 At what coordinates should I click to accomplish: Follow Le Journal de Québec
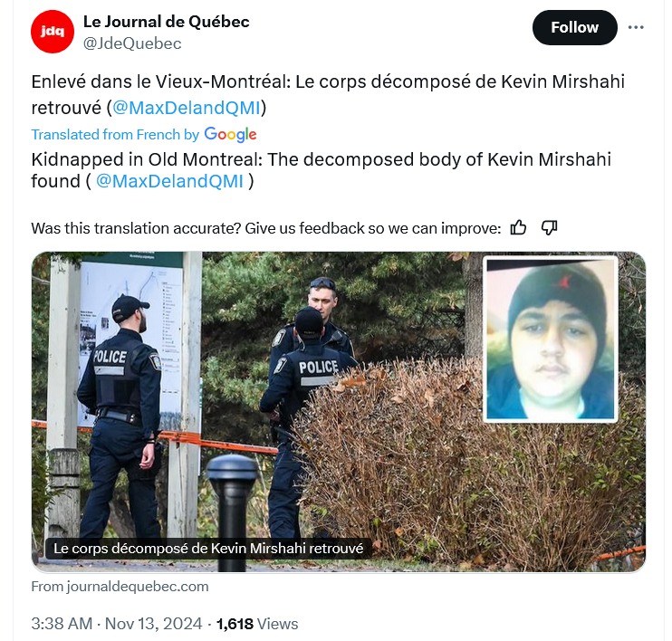click(575, 27)
